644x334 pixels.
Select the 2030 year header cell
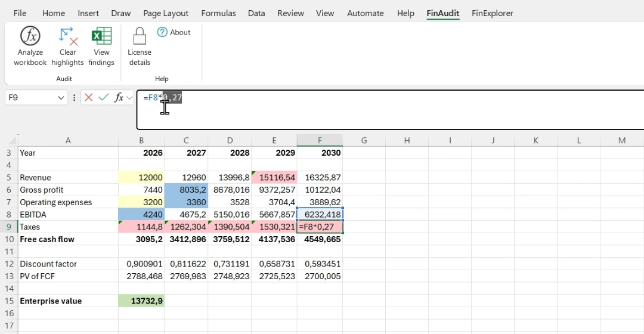click(320, 153)
